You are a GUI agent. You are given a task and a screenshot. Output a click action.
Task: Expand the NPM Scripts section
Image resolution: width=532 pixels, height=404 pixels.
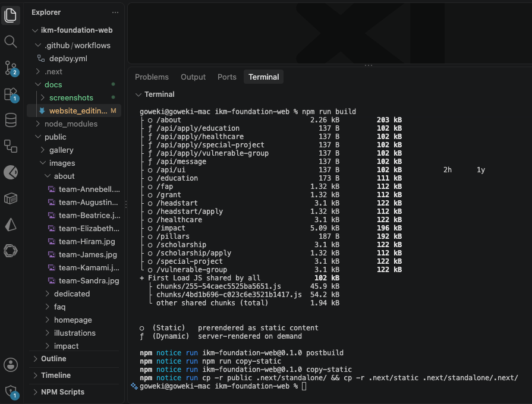coord(35,392)
